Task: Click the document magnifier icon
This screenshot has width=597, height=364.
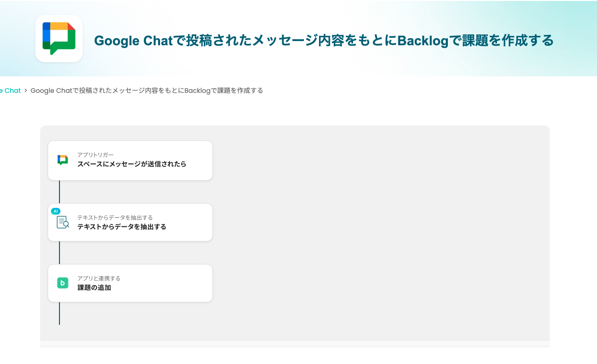Action: click(63, 222)
